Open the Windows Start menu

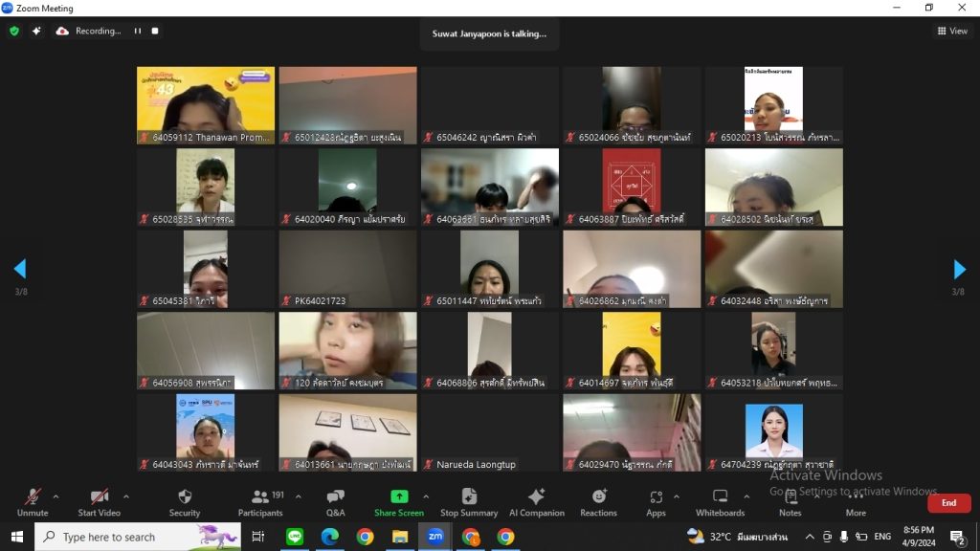coord(17,537)
